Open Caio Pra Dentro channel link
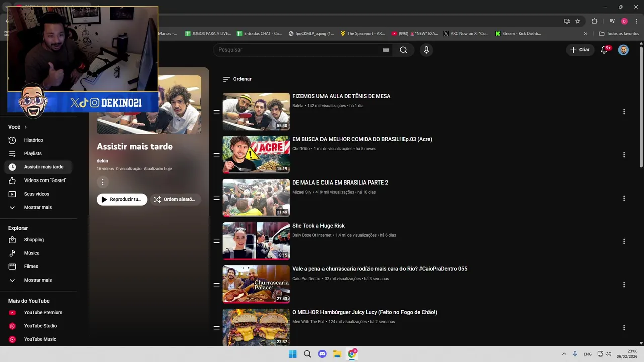644x362 pixels. coord(306,279)
